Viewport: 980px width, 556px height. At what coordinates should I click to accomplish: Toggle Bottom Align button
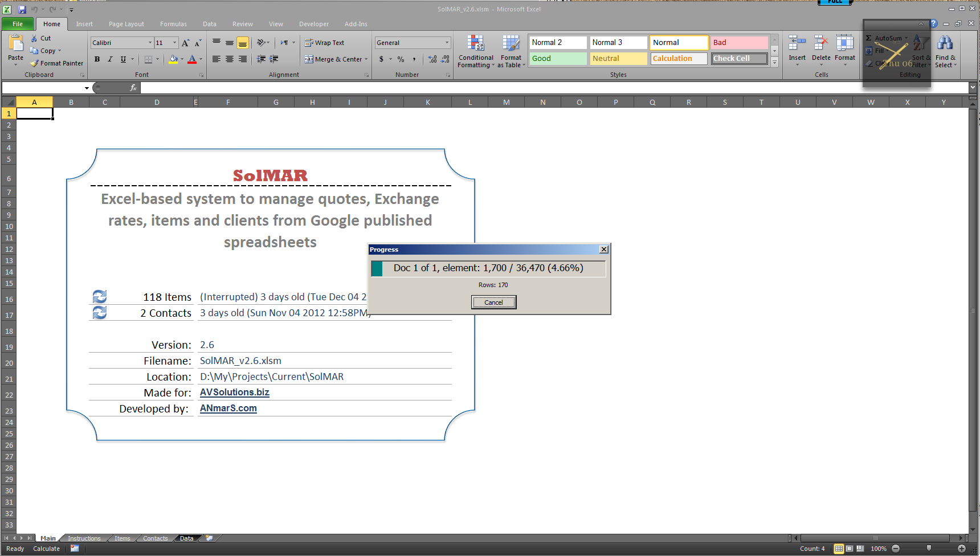click(243, 43)
